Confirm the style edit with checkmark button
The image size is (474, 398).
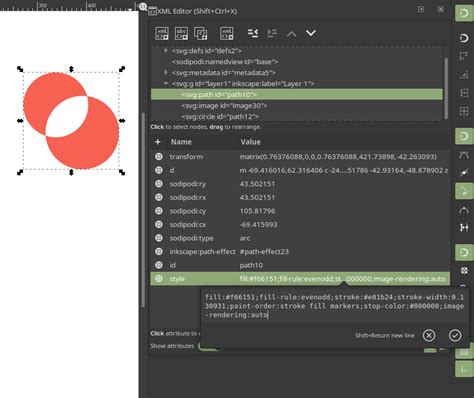coord(455,335)
